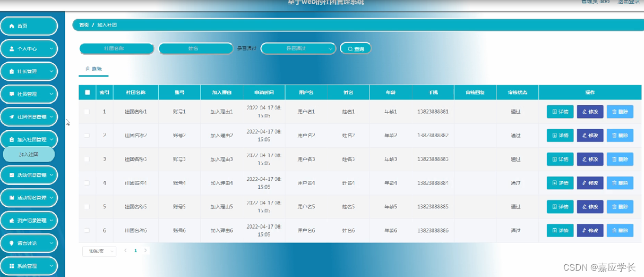Viewport: 644px width, 277px height.
Task: Go to the next page arrow
Action: click(145, 250)
